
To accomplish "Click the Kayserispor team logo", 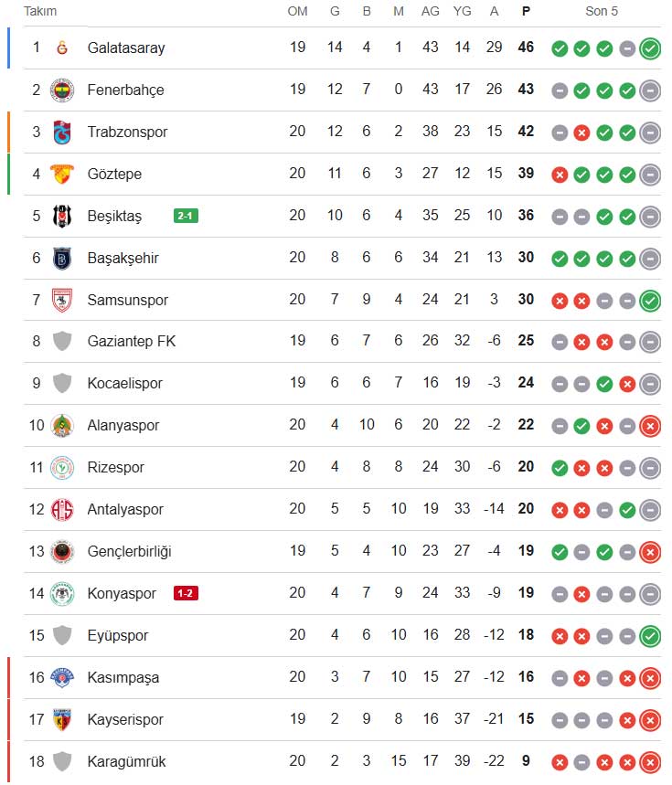I will (x=62, y=719).
